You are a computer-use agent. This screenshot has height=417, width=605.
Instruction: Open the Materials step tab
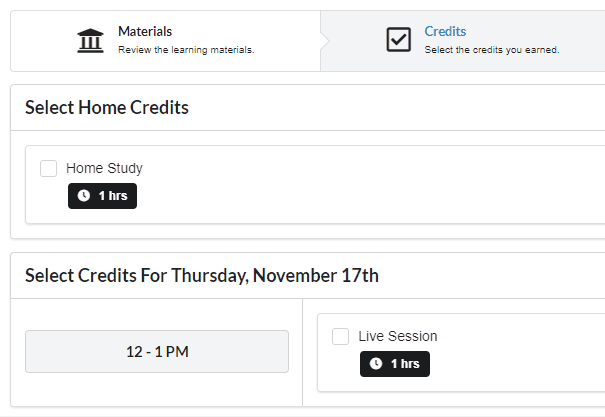(x=166, y=41)
